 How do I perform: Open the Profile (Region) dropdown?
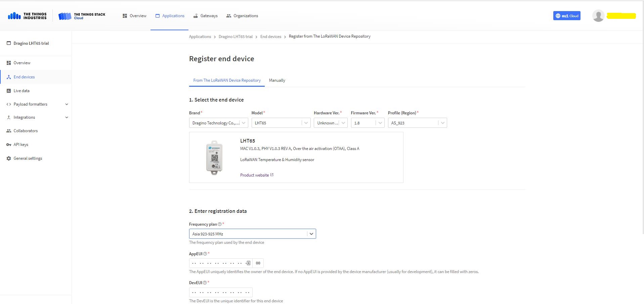coord(417,123)
